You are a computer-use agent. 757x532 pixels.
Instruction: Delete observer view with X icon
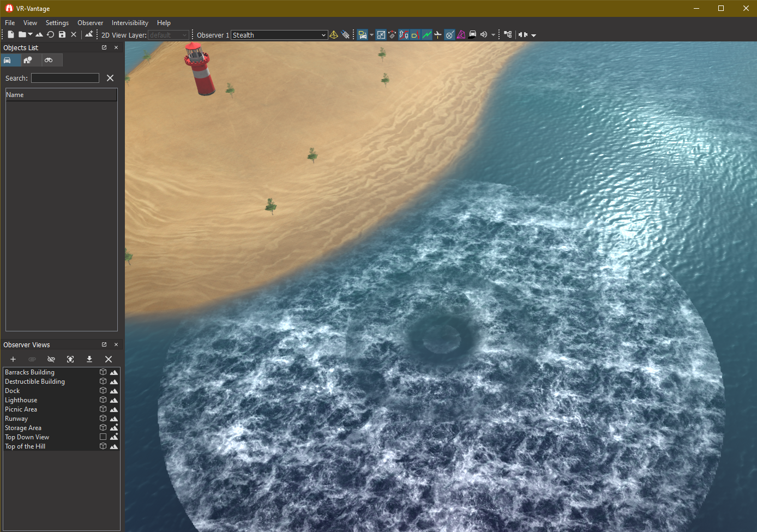coord(109,359)
